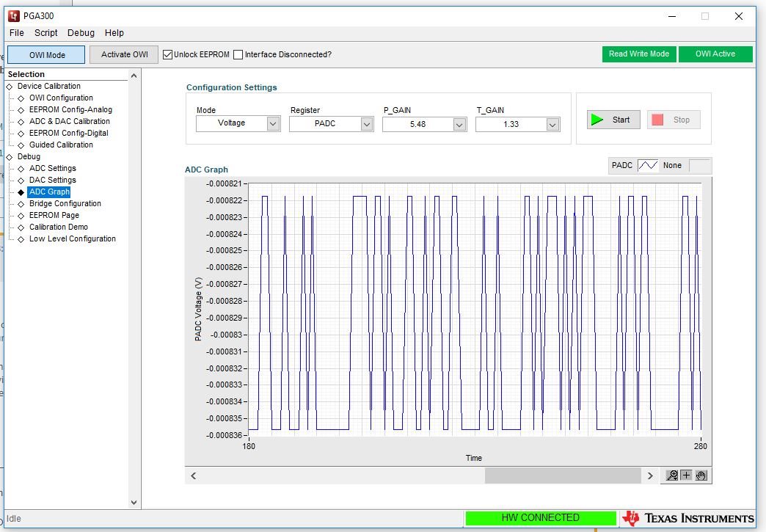Screen dimensions: 766x532
Task: Click the red Stop button
Action: tap(674, 120)
